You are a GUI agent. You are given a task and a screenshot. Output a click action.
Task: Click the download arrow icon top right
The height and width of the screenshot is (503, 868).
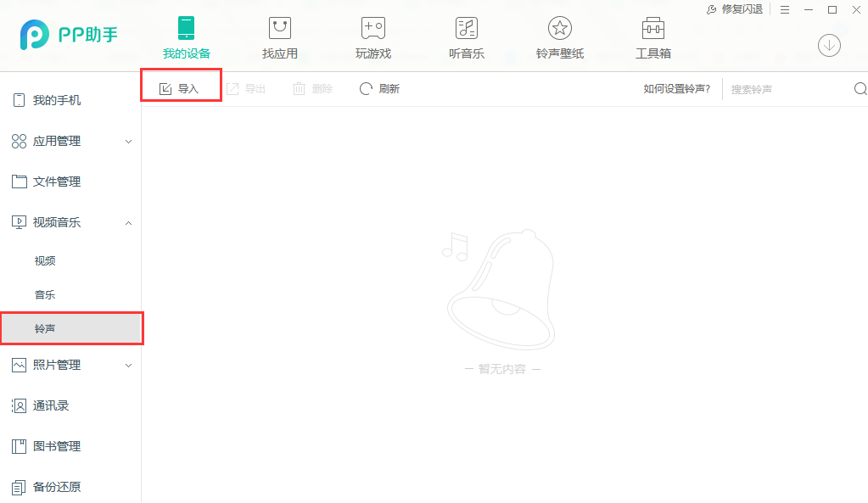(828, 45)
